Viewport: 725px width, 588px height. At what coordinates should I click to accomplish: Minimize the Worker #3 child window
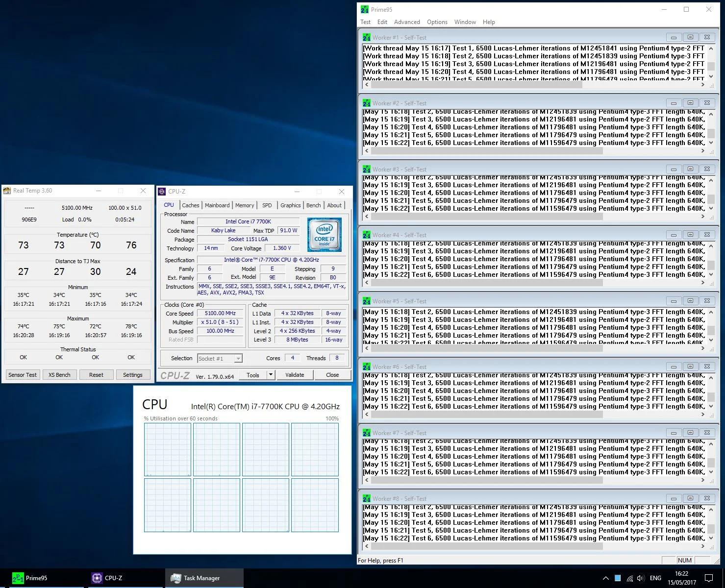coord(674,169)
